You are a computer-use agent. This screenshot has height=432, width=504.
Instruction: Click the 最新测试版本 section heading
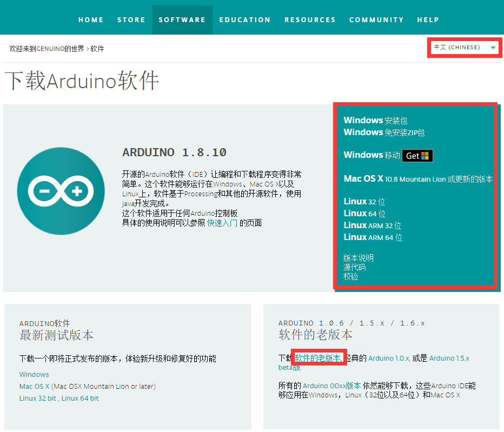tap(57, 335)
